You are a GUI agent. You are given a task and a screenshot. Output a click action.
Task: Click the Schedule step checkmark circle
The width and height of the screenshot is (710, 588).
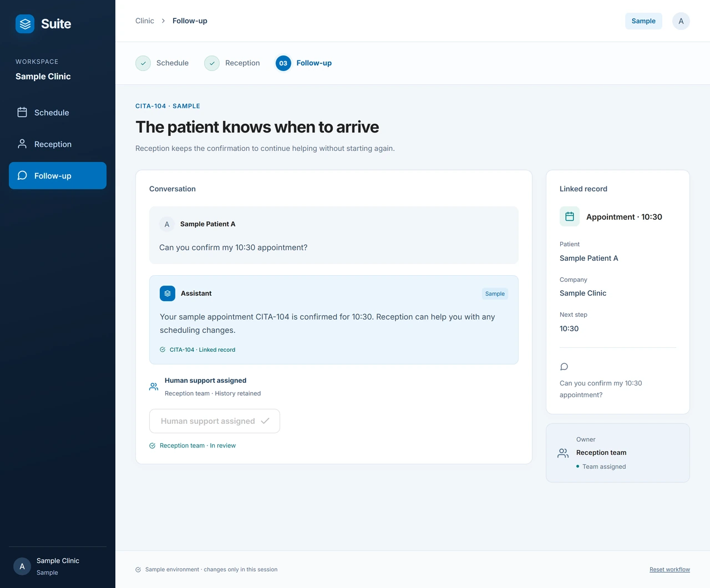click(x=143, y=63)
